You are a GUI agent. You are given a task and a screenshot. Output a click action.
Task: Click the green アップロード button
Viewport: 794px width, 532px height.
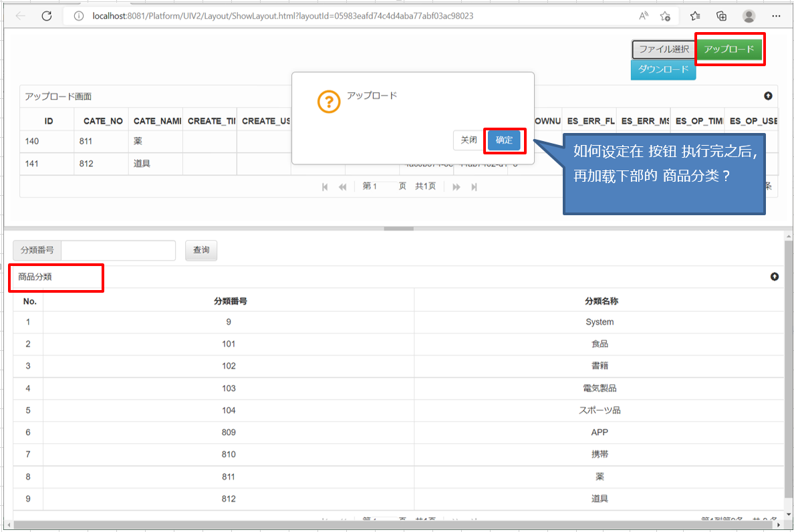(729, 49)
